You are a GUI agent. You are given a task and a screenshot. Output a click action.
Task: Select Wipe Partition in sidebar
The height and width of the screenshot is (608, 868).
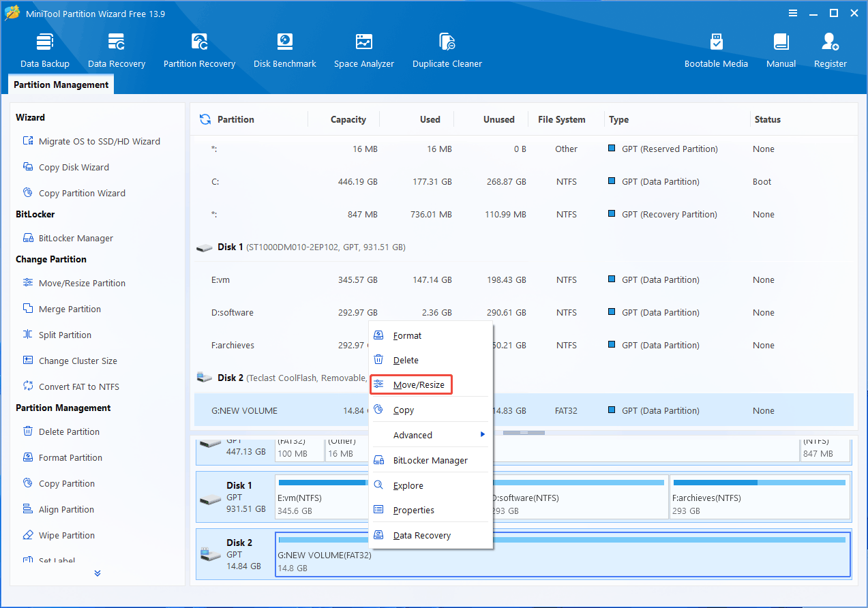pos(59,535)
